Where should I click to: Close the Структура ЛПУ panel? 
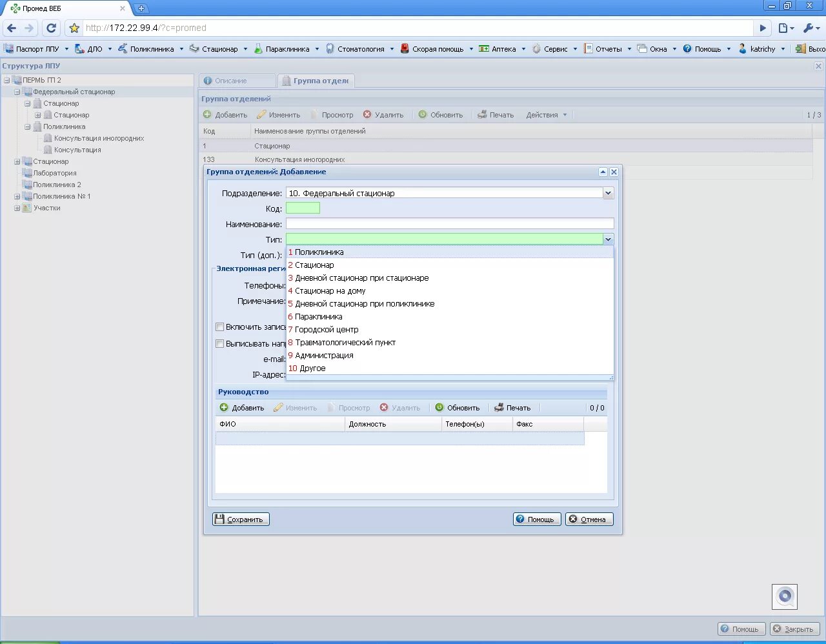818,66
